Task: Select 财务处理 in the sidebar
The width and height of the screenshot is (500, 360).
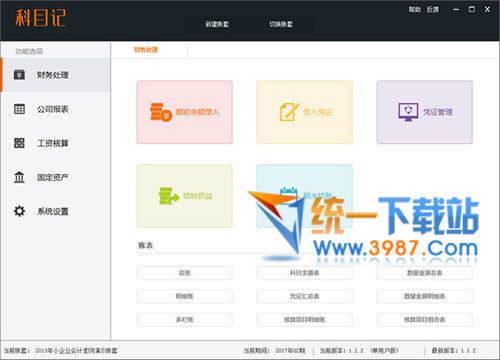Action: point(55,75)
